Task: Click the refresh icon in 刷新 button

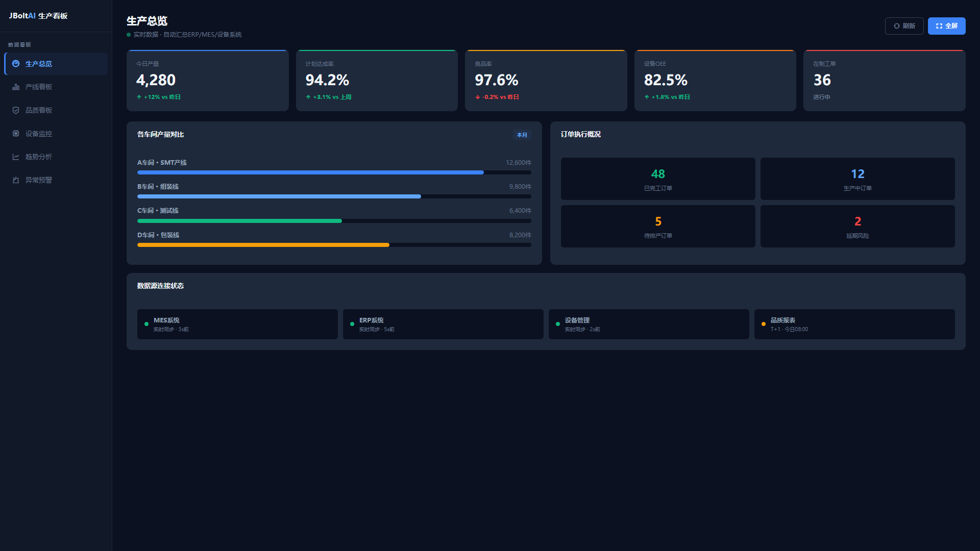Action: tap(896, 26)
